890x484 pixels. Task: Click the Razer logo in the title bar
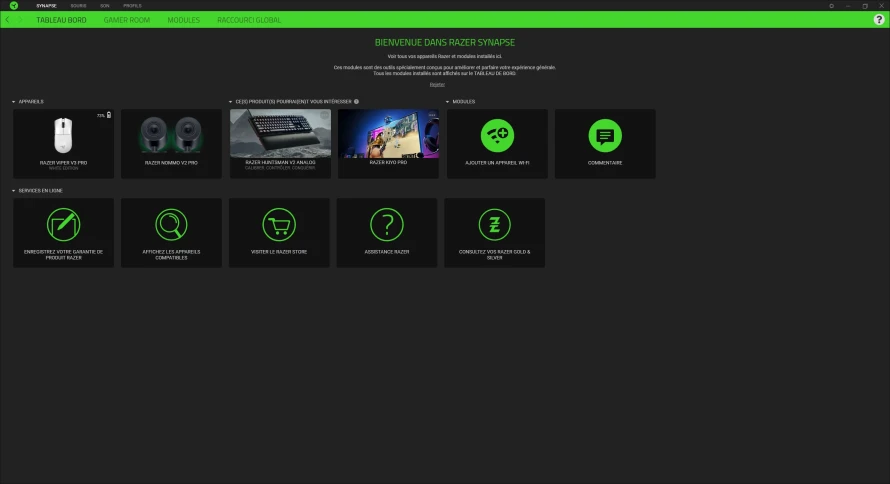click(x=14, y=6)
